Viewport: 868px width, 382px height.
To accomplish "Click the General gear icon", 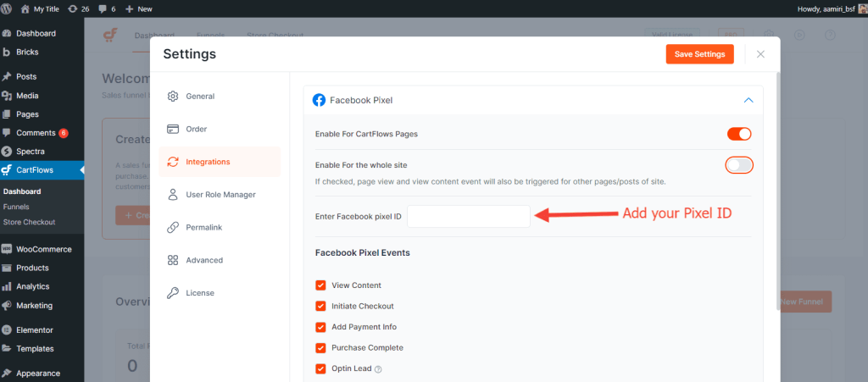I will click(173, 97).
